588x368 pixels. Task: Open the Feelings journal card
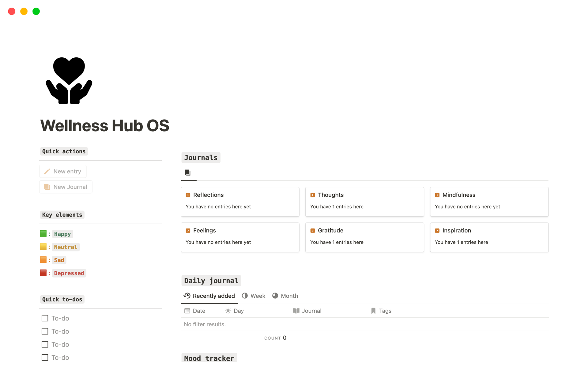point(240,236)
